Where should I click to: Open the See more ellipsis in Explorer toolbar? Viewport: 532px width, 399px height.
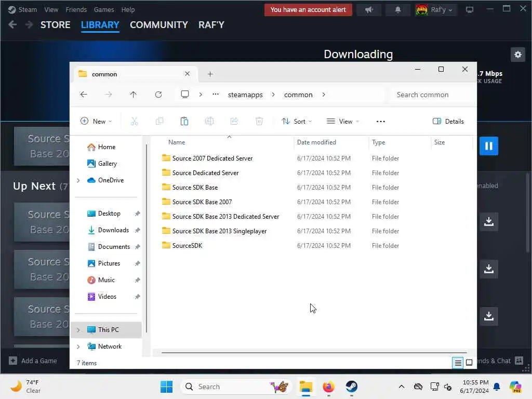pyautogui.click(x=381, y=122)
